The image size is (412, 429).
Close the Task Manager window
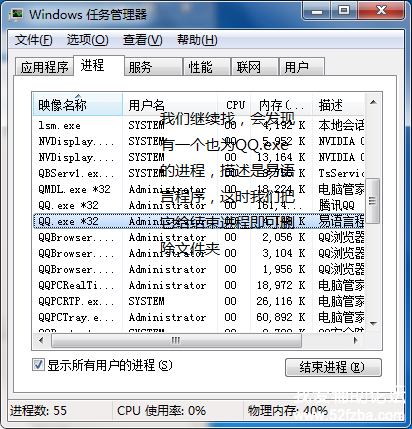click(382, 11)
